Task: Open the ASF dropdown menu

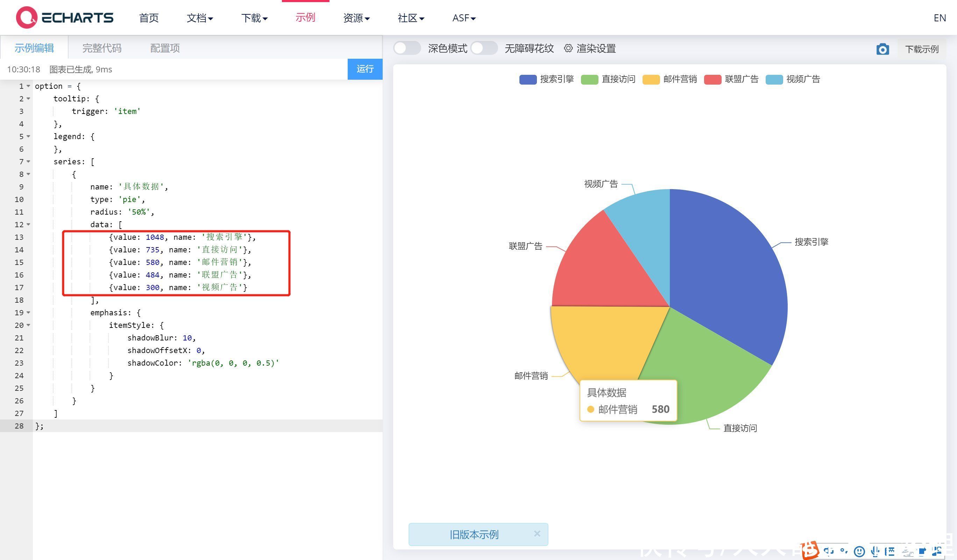Action: 464,18
